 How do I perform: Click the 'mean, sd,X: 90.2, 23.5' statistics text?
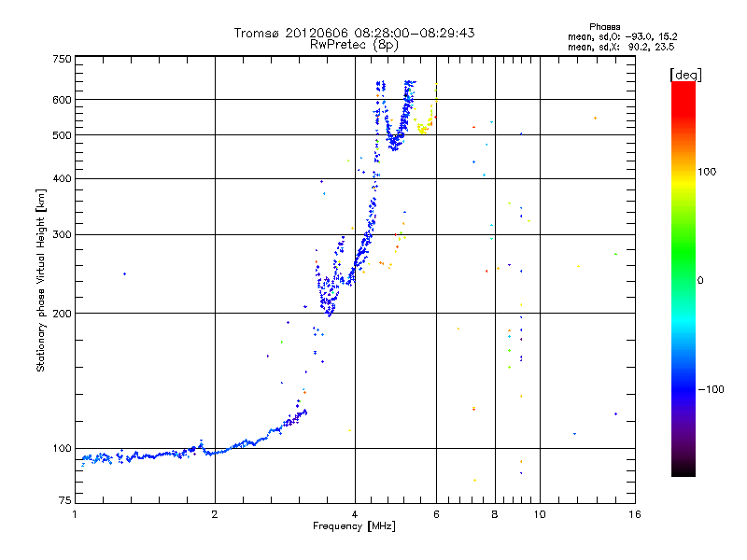621,47
